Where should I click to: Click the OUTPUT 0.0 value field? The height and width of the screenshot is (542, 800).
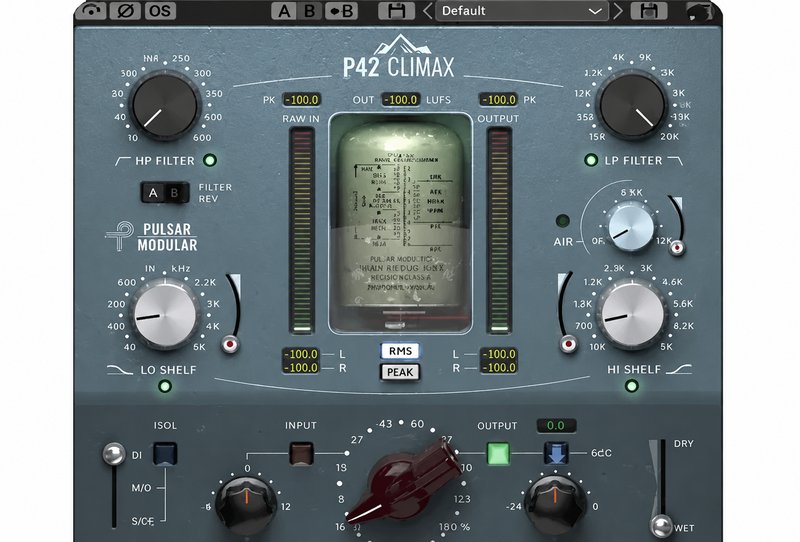[556, 425]
